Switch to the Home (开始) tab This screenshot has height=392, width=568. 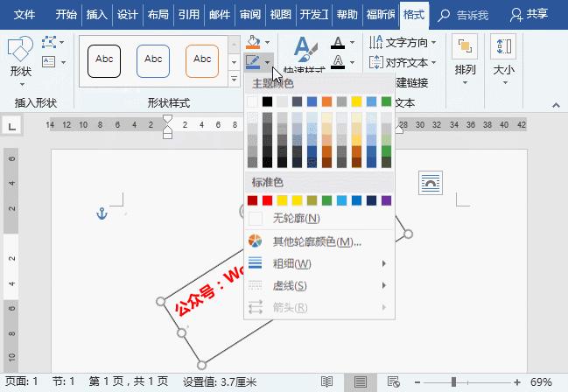tap(67, 15)
